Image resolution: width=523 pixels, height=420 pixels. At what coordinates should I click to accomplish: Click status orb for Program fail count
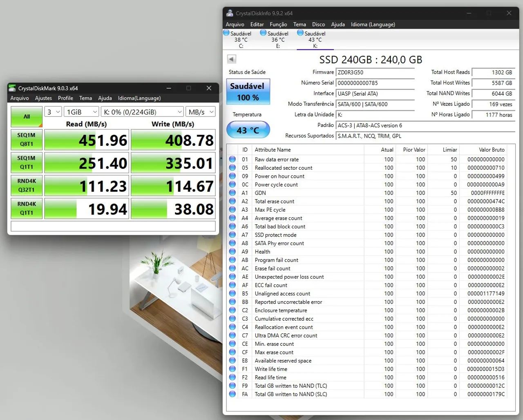click(x=232, y=259)
